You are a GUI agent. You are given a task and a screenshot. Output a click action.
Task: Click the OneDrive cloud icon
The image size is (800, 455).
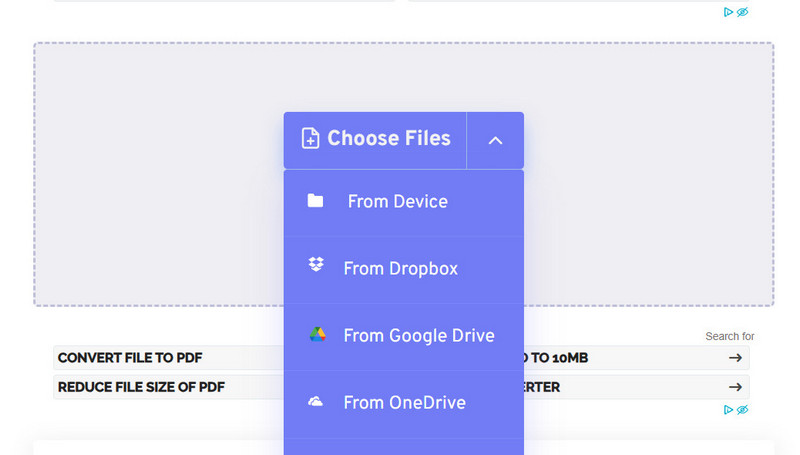(x=315, y=402)
